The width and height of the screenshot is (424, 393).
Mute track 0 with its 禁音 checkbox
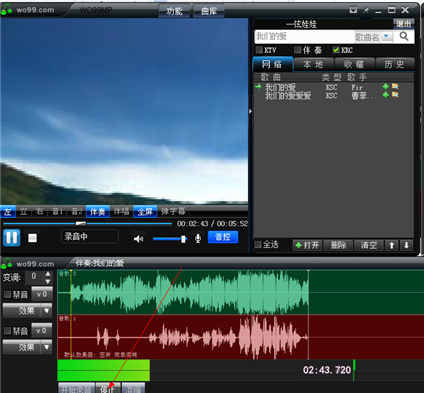7,294
